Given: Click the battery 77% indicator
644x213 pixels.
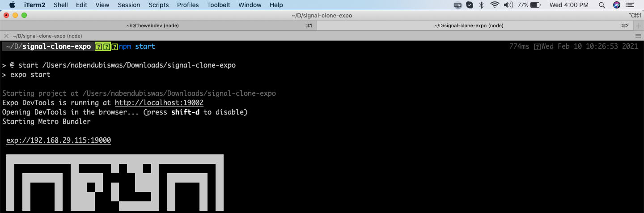Looking at the screenshot, I should pos(530,5).
